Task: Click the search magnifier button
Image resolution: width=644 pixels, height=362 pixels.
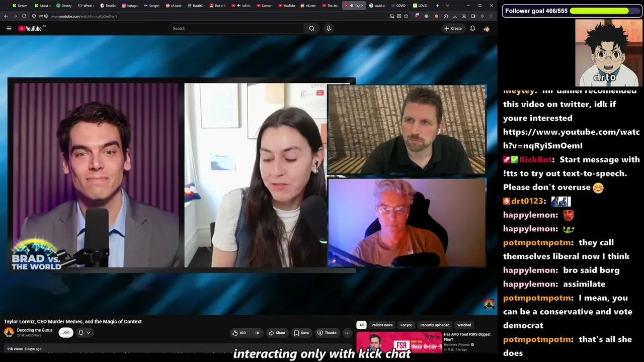Action: (x=311, y=29)
